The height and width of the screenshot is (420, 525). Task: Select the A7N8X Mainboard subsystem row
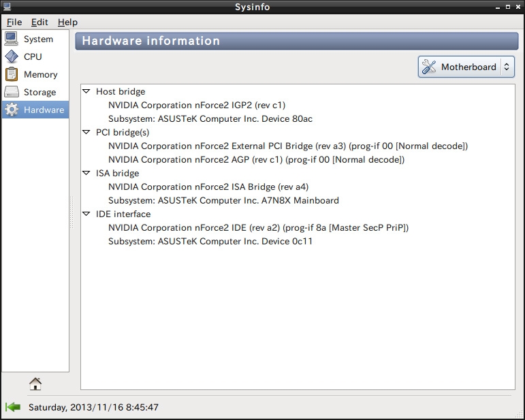[x=223, y=200]
